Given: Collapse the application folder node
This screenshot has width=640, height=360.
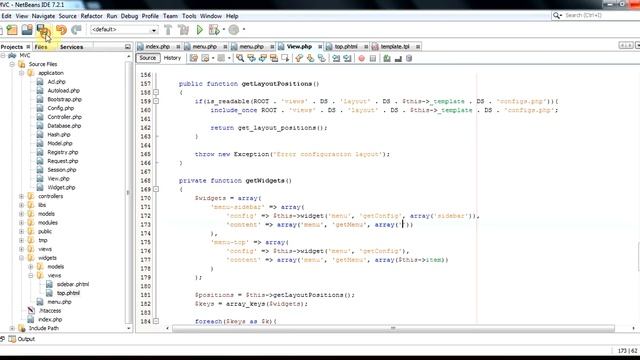Looking at the screenshot, I should coord(22,73).
